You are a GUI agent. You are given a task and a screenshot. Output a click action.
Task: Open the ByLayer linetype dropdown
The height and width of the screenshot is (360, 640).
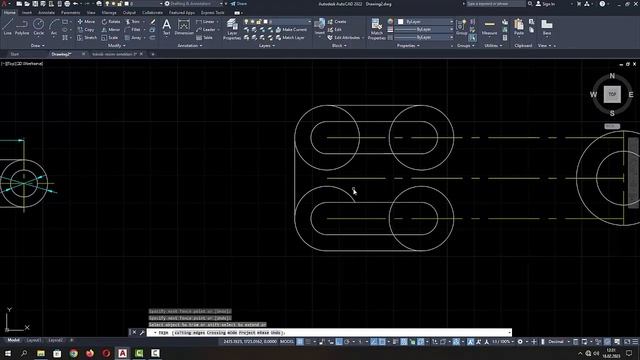pos(424,37)
